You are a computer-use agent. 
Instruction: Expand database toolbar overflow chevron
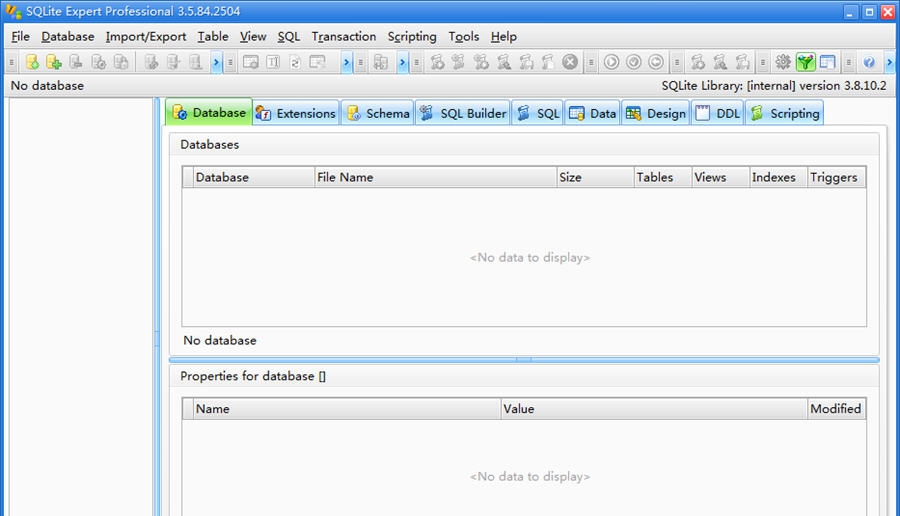pyautogui.click(x=216, y=62)
